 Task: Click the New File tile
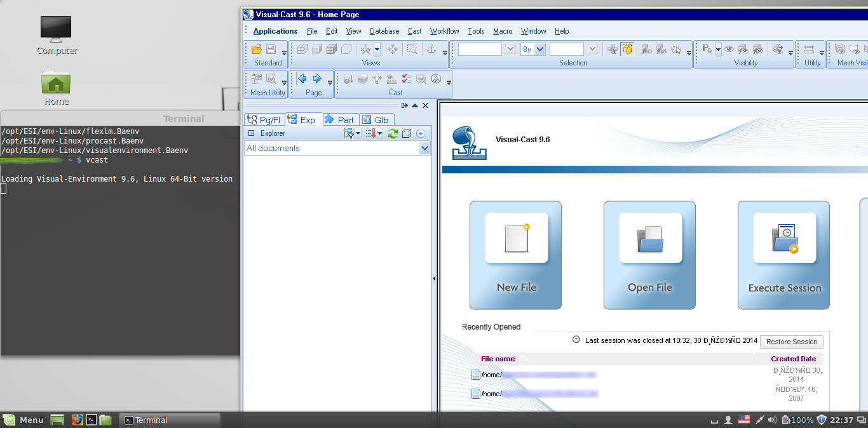click(515, 255)
